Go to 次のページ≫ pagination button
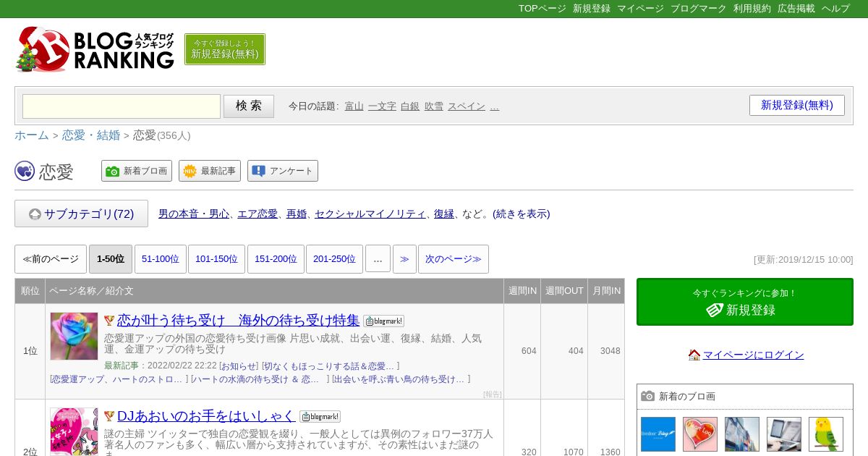The width and height of the screenshot is (868, 456). pos(454,259)
